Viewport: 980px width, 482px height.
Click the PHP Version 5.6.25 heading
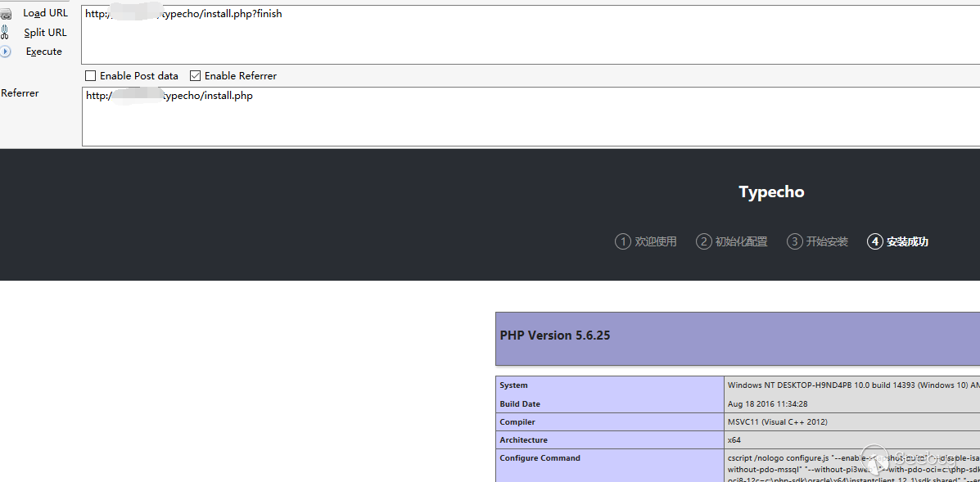pos(555,336)
